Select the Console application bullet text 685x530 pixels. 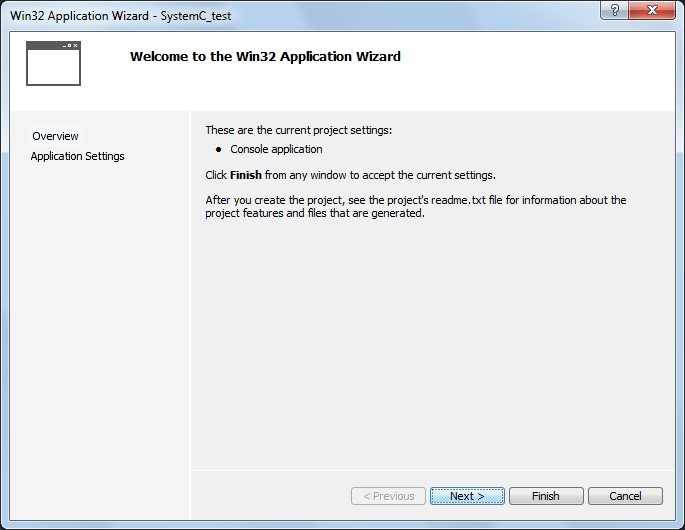pos(276,149)
